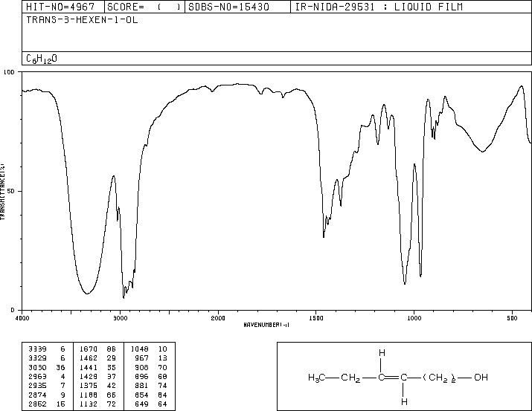Select peak wavenumber 1441 in the table
The height and width of the screenshot is (411, 532).
[89, 367]
